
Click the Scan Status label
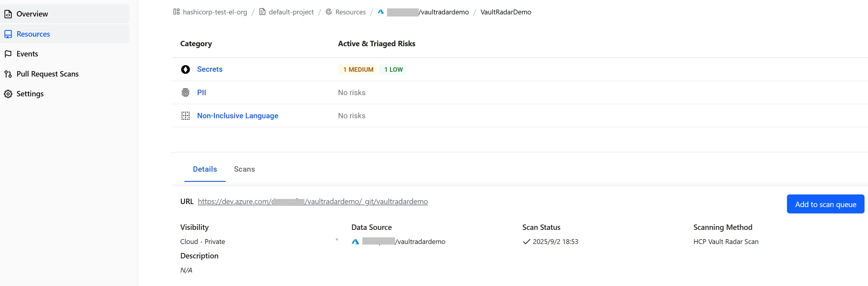(x=541, y=227)
